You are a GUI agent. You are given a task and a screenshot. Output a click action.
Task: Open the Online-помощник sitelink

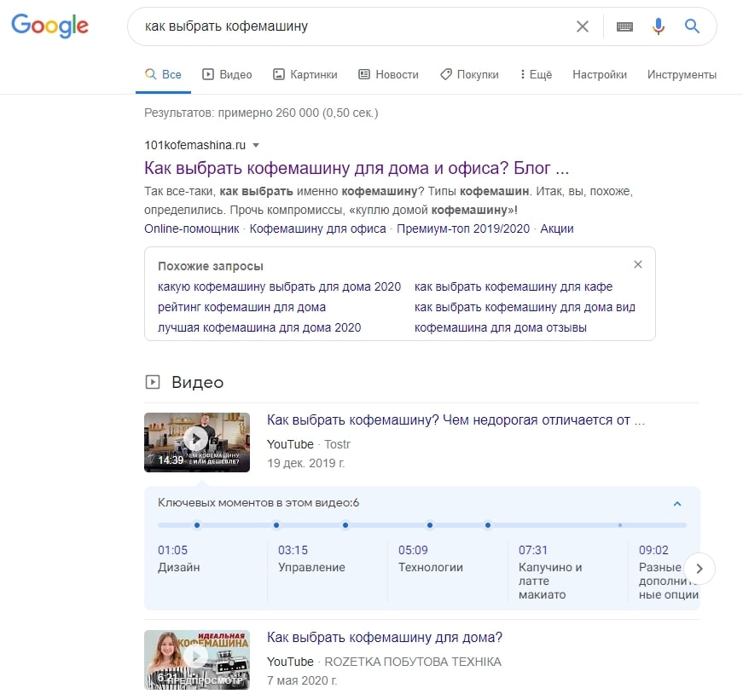point(191,229)
